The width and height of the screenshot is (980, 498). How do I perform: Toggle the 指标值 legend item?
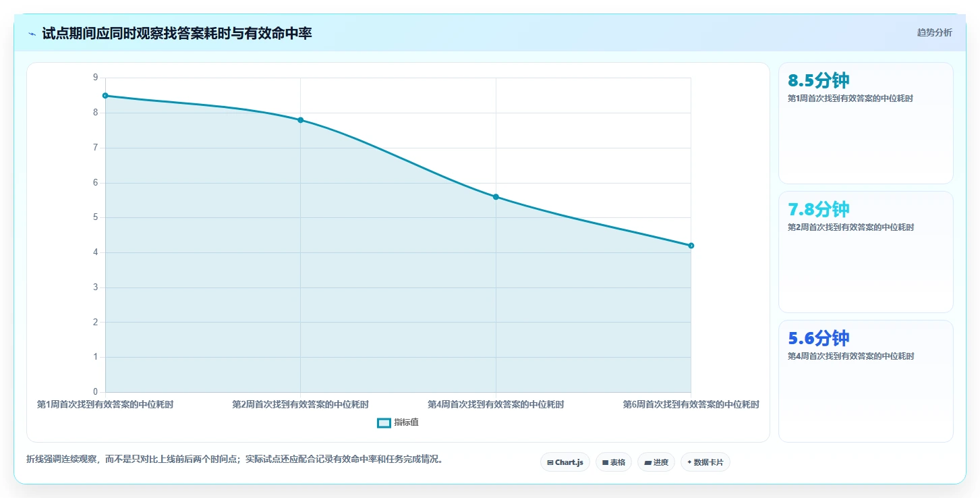(398, 422)
